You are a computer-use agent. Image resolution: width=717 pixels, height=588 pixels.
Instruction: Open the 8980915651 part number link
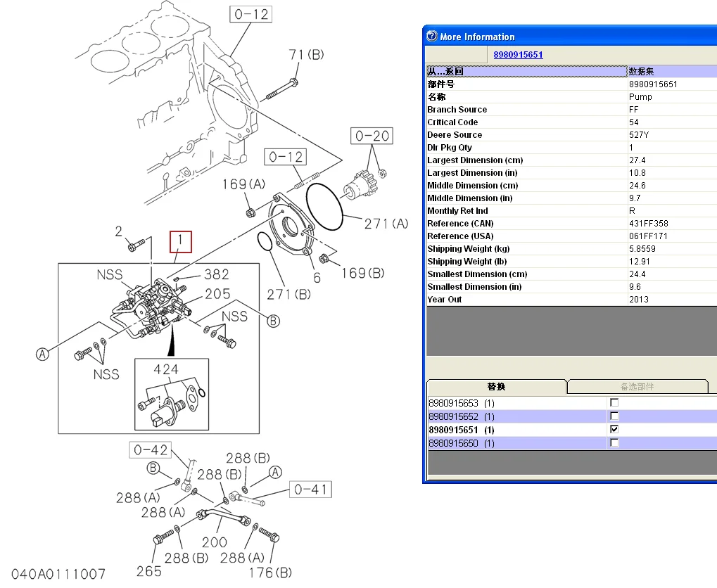tap(518, 55)
